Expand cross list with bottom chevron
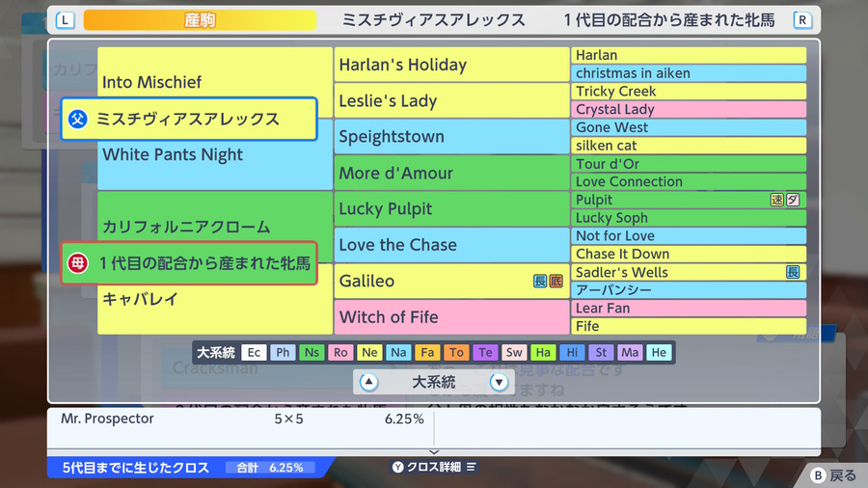Screen dimensions: 868x488 [x=434, y=452]
